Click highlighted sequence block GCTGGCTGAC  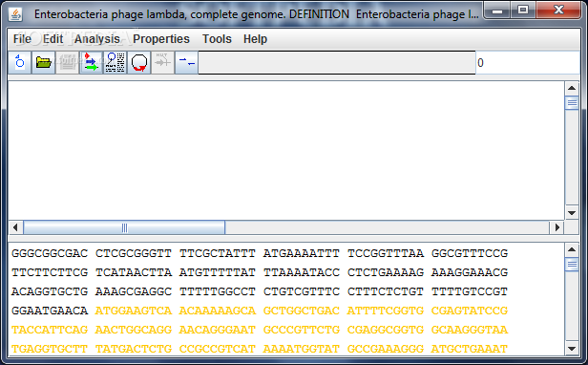pyautogui.click(x=302, y=311)
